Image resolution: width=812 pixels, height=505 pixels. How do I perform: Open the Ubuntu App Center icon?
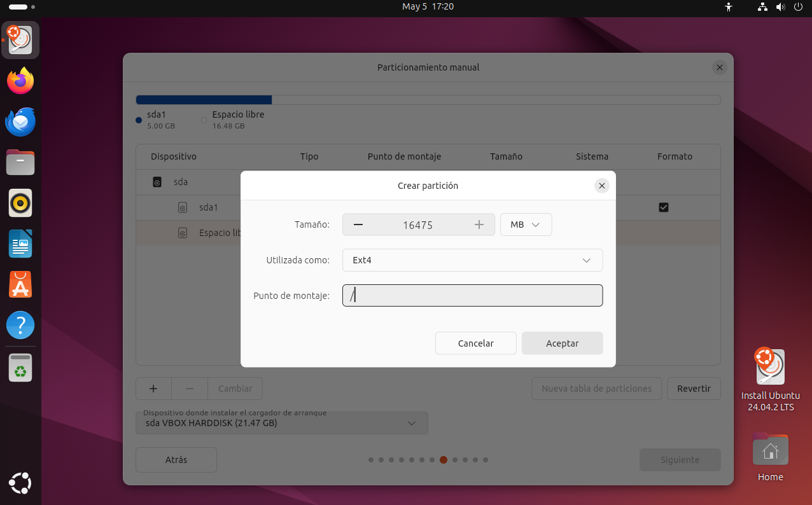20,285
